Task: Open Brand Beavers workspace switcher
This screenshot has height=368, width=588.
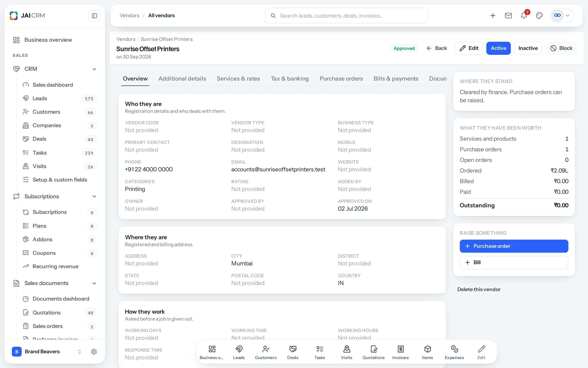Action: [47, 351]
